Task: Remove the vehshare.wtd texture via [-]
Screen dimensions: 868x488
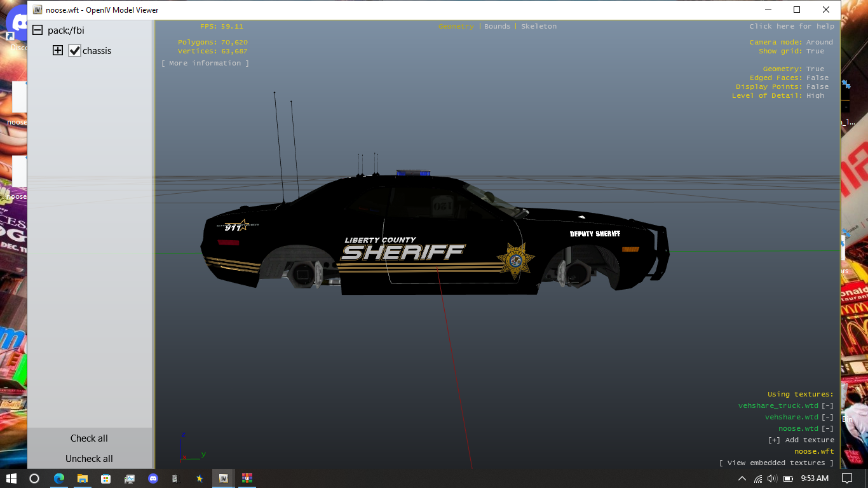Action: [827, 417]
